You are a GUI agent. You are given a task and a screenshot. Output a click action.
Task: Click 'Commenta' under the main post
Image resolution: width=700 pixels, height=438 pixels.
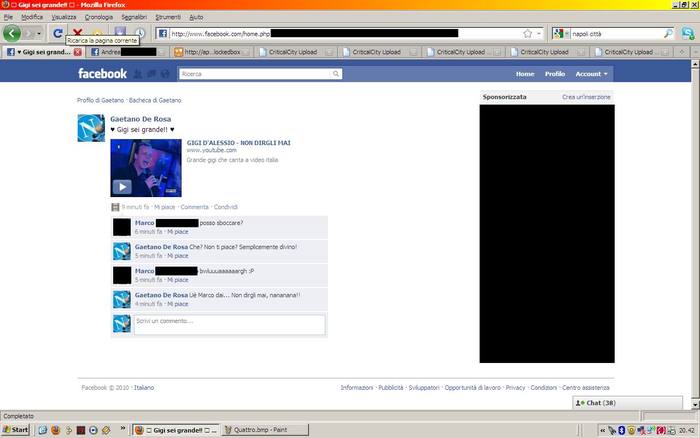[x=194, y=207]
